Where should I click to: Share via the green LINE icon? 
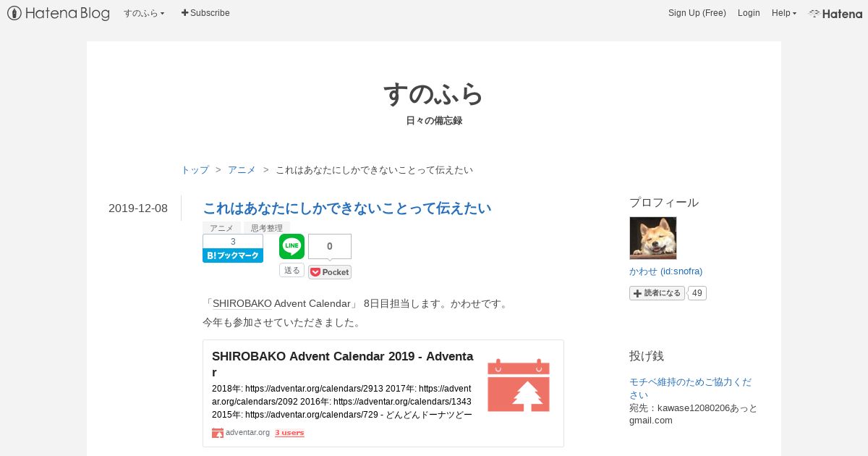(x=292, y=246)
